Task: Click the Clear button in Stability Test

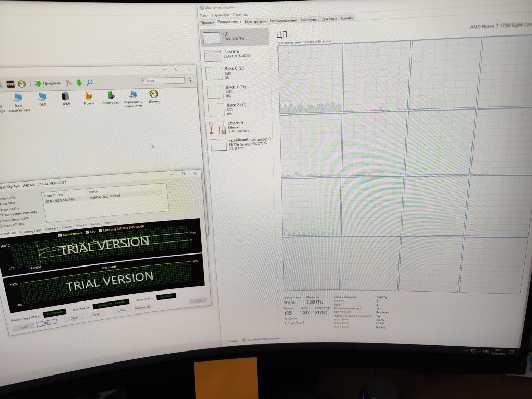Action: pyautogui.click(x=75, y=318)
